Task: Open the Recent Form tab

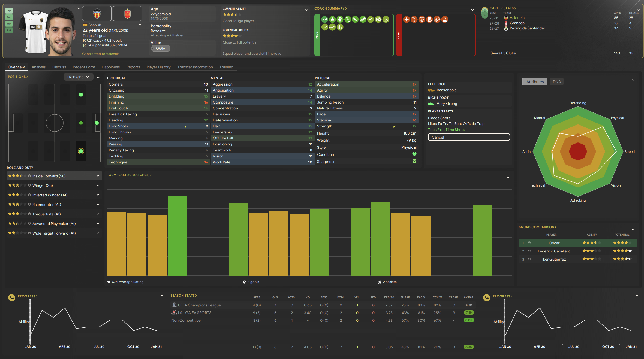Action: click(x=84, y=67)
